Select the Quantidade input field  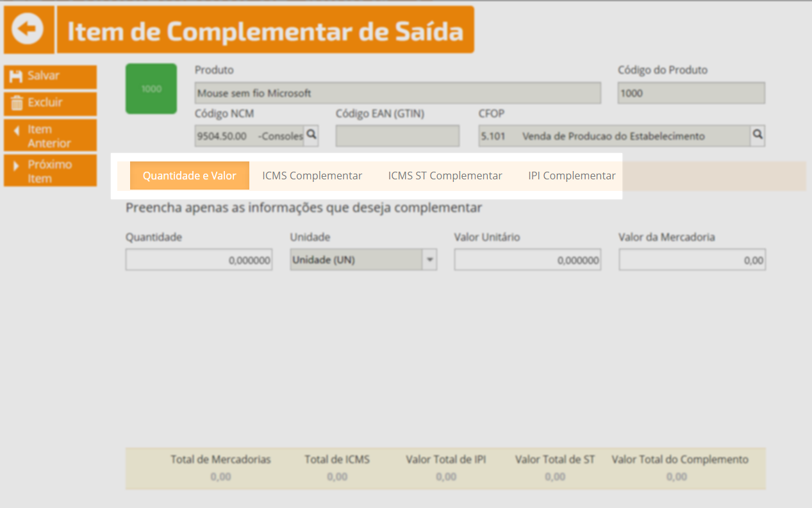(x=199, y=260)
